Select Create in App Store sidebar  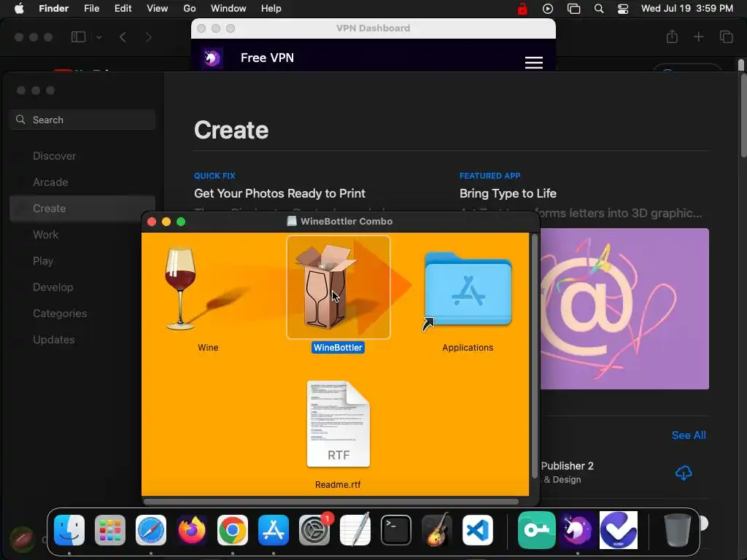coord(82,208)
